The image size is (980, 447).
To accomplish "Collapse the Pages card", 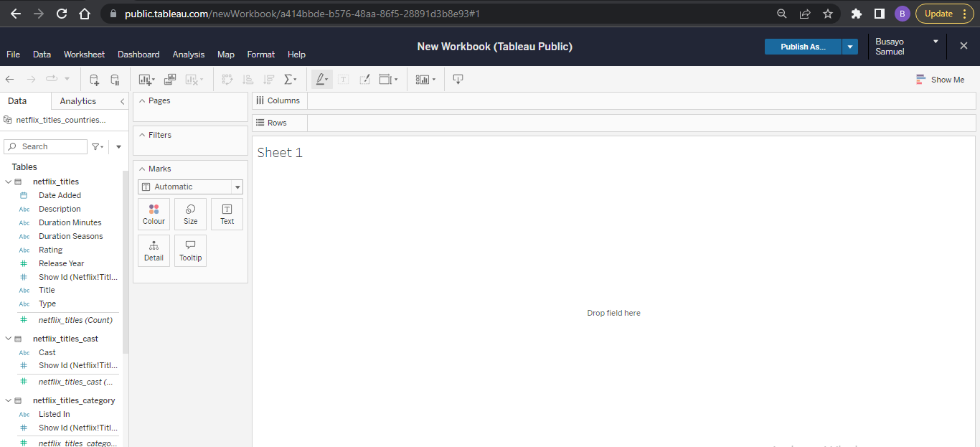I will [141, 100].
